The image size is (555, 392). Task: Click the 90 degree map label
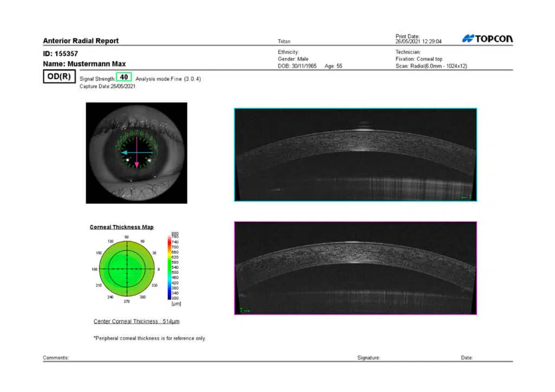pyautogui.click(x=126, y=237)
